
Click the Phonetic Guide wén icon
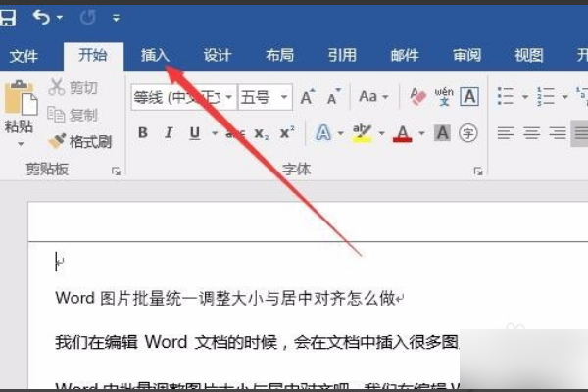point(444,96)
